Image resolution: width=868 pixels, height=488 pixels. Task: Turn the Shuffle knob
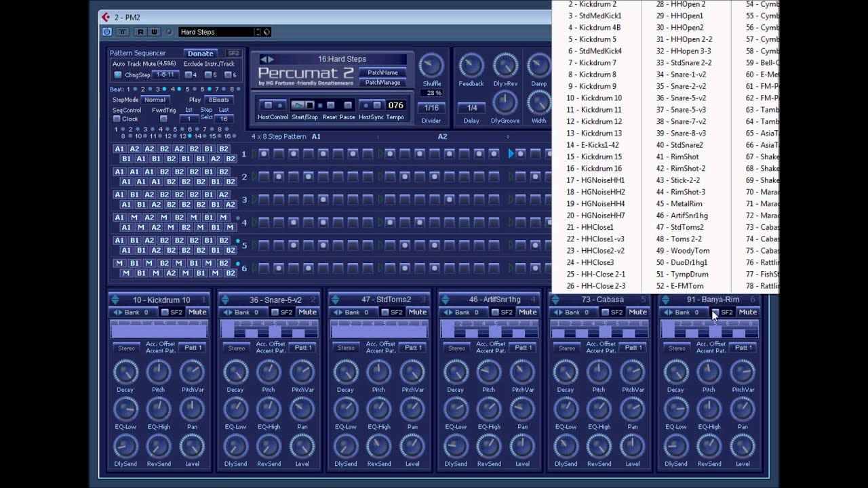pos(431,66)
